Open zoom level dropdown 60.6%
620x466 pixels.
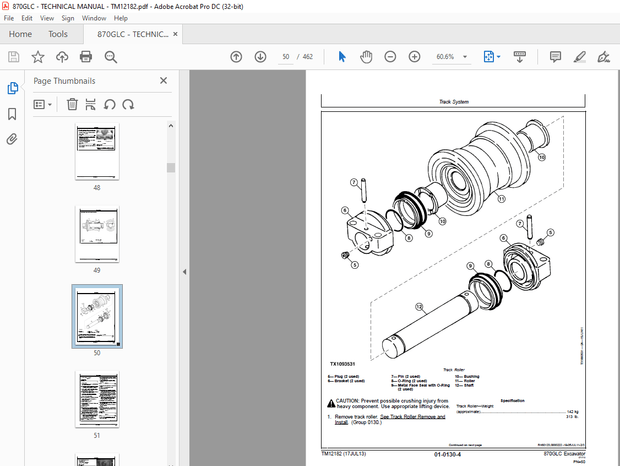(x=451, y=57)
